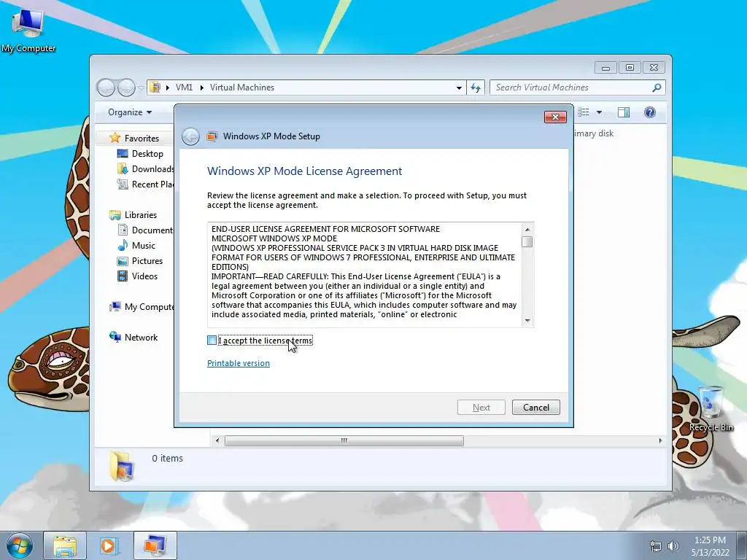Close the Virtual Machines Explorer window
Image resolution: width=747 pixels, height=560 pixels.
pyautogui.click(x=654, y=68)
